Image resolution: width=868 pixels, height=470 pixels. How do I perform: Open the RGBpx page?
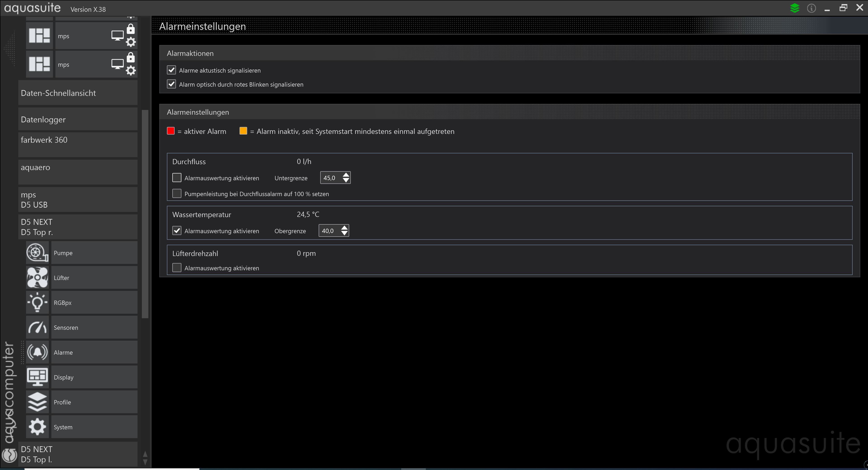[x=94, y=303]
